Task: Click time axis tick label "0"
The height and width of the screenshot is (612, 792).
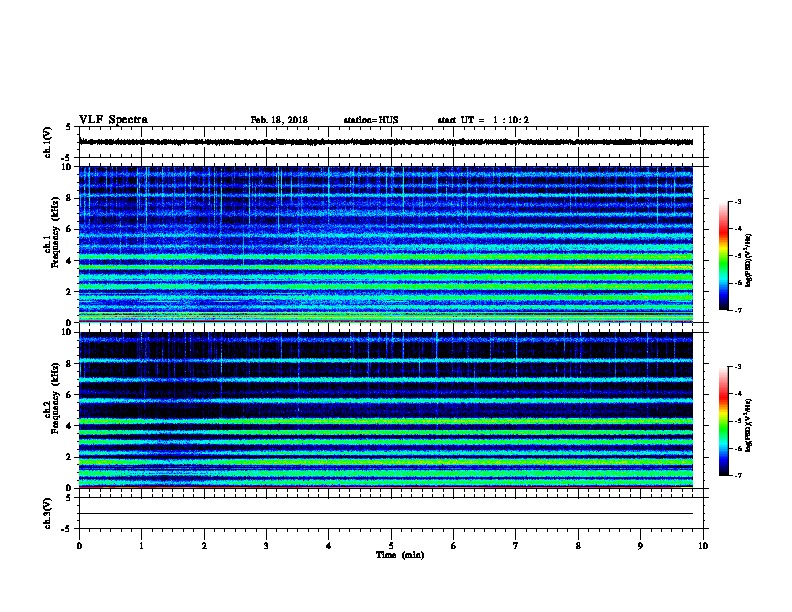Action: point(79,546)
